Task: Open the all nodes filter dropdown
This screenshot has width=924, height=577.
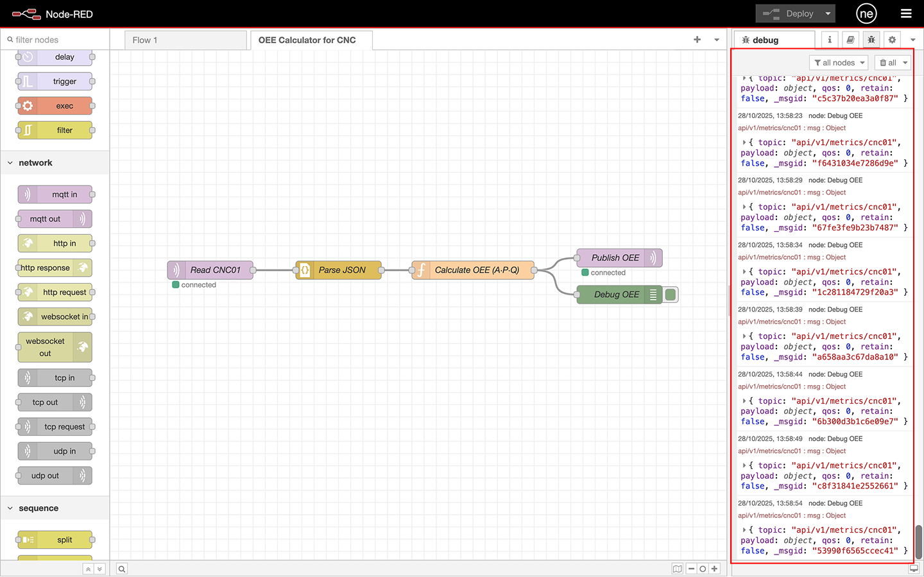Action: 839,62
